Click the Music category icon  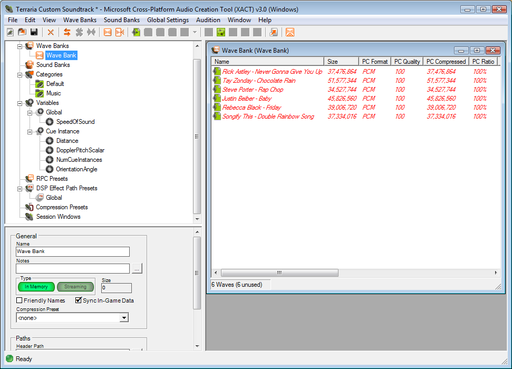point(40,93)
